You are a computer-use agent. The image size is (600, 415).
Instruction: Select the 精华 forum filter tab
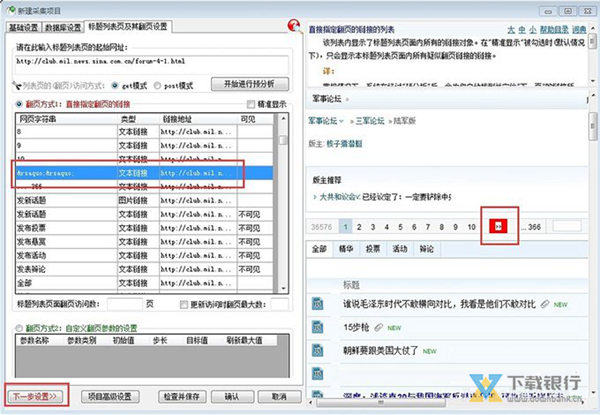coord(346,249)
